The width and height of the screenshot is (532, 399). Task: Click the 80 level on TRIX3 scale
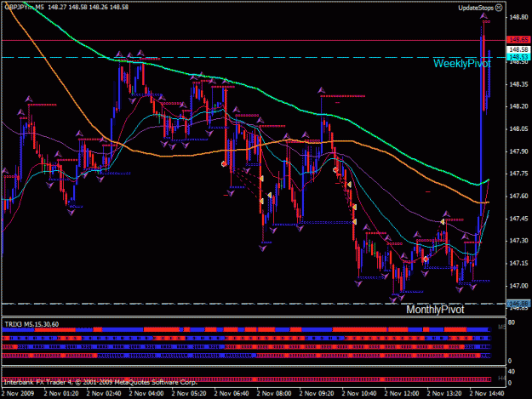512,322
